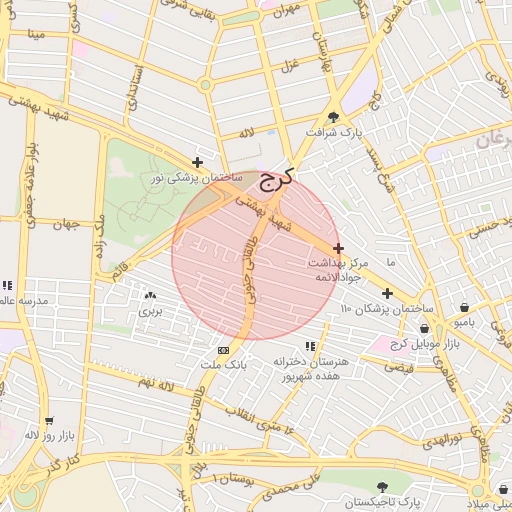This screenshot has width=512, height=512.
Task: Click the green roundabout near استانداری street
Action: click(x=205, y=85)
